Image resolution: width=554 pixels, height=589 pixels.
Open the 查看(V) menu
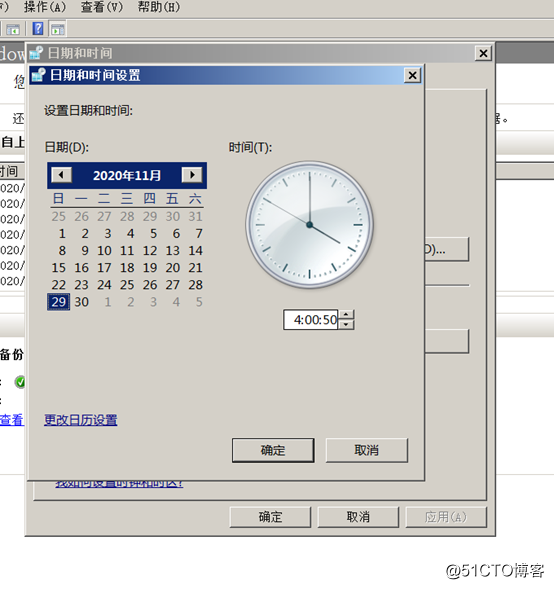click(x=102, y=7)
